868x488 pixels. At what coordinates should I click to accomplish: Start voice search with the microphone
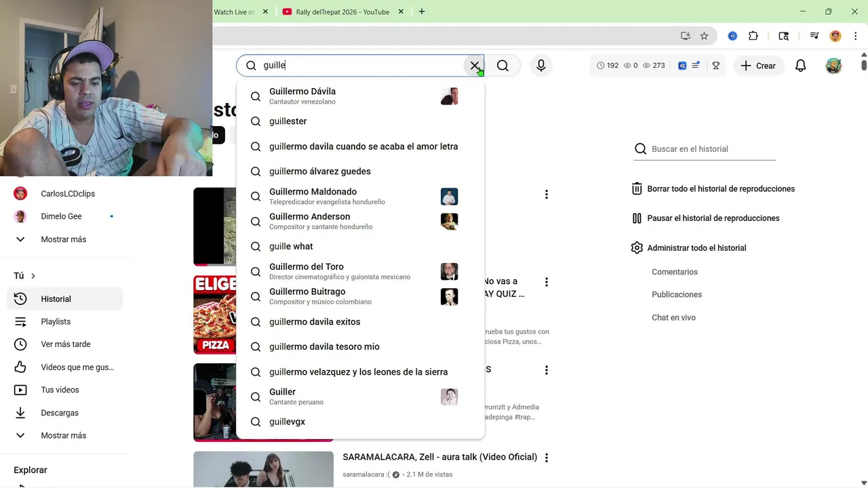click(541, 66)
